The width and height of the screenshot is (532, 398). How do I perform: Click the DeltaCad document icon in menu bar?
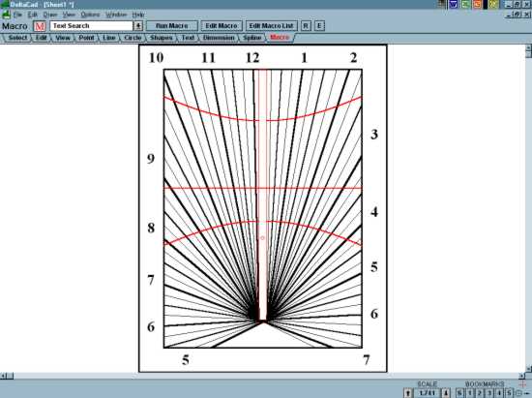pos(6,15)
